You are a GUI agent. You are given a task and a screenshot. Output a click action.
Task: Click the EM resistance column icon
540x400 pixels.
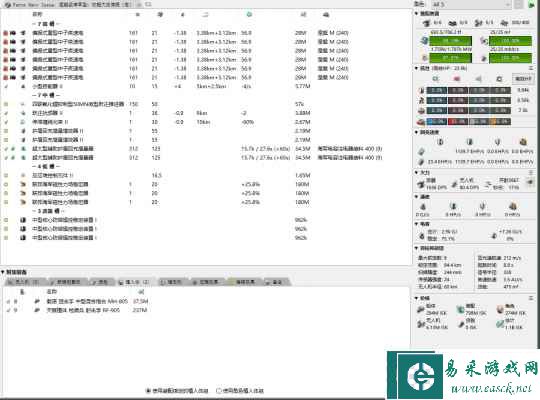pyautogui.click(x=436, y=79)
